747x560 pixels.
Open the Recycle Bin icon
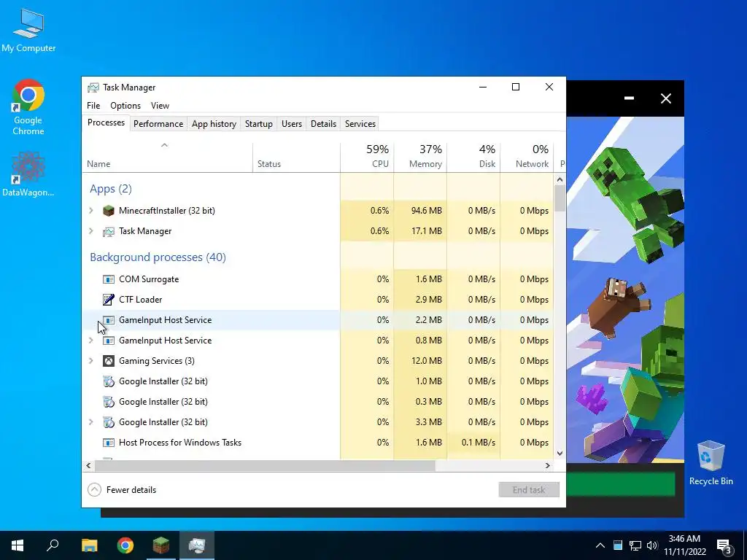click(711, 463)
